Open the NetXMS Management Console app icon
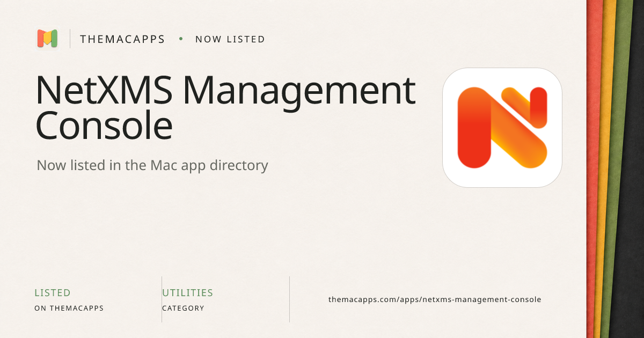Image resolution: width=644 pixels, height=338 pixels. pyautogui.click(x=502, y=128)
